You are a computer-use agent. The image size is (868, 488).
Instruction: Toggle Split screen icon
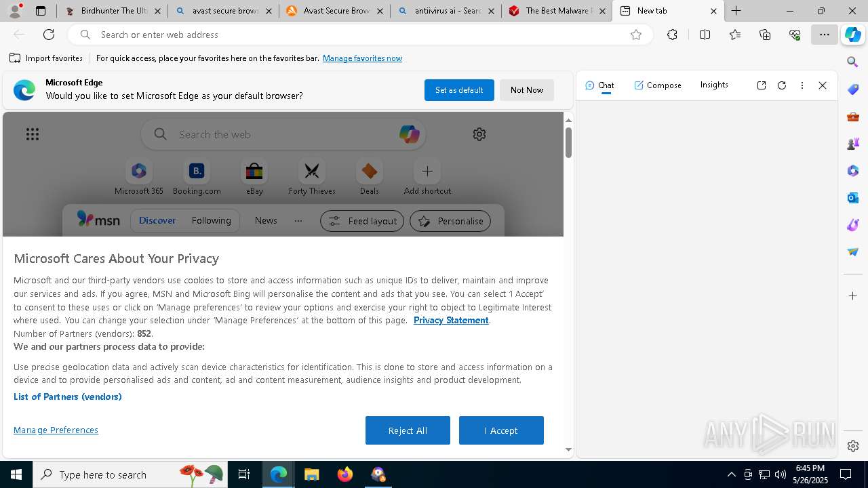click(705, 35)
